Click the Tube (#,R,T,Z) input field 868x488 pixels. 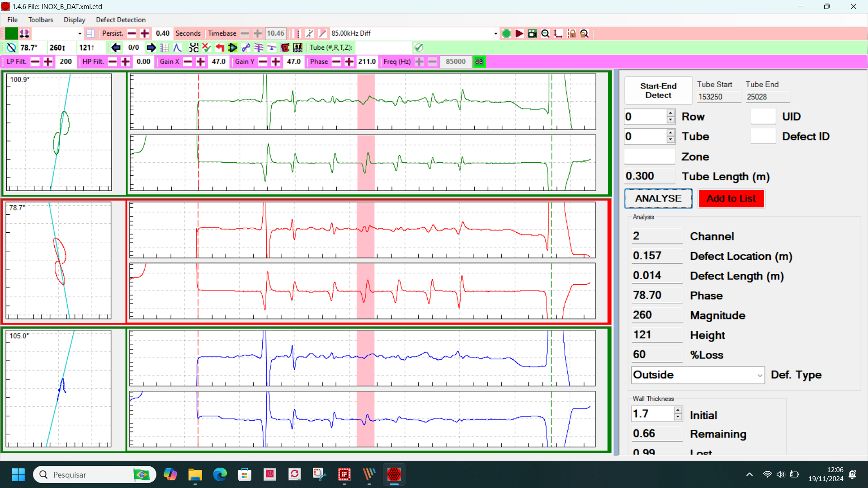click(383, 47)
